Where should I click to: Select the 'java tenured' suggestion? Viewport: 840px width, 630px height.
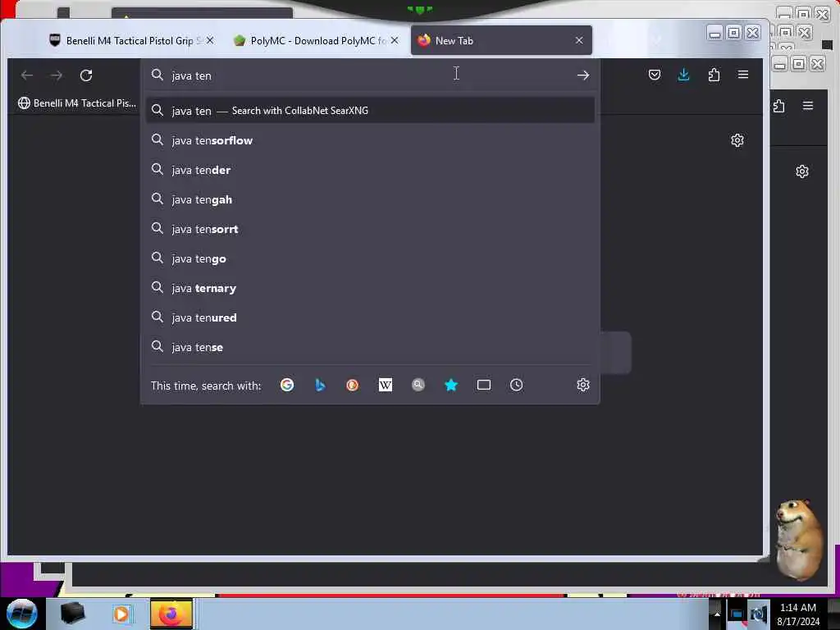tap(370, 317)
